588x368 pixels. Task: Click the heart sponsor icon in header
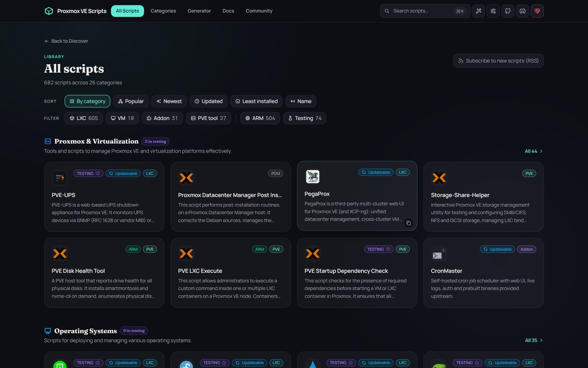point(537,11)
